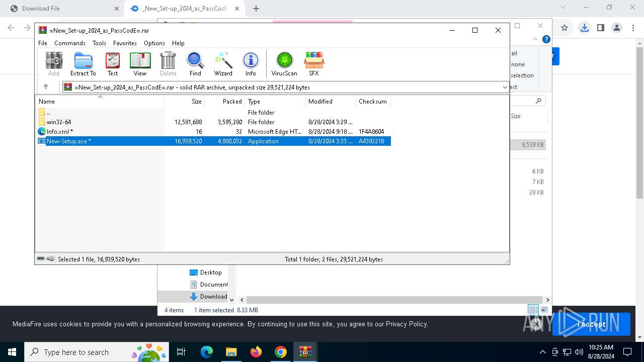Open a new browser tab
Viewport: 644px width, 362px height.
256,9
